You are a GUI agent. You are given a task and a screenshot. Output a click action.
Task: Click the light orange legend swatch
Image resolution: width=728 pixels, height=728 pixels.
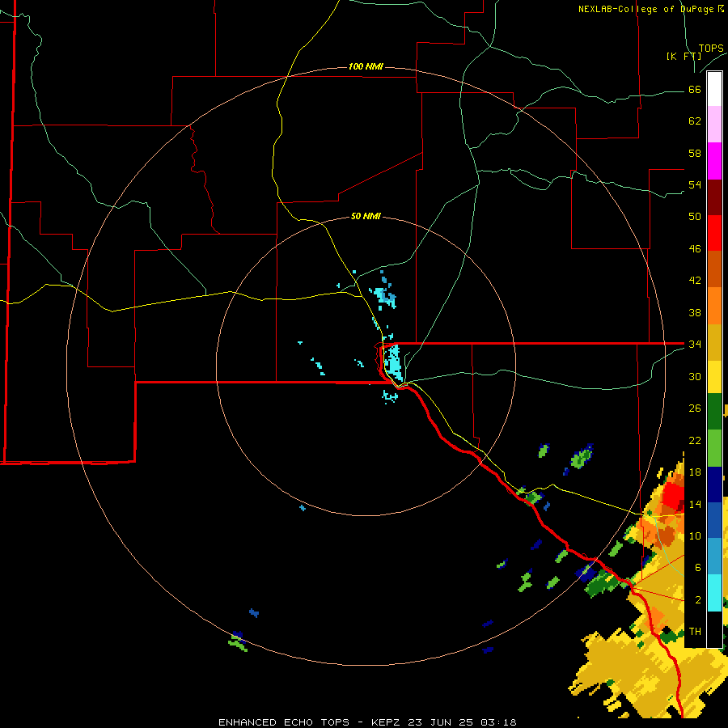click(714, 306)
